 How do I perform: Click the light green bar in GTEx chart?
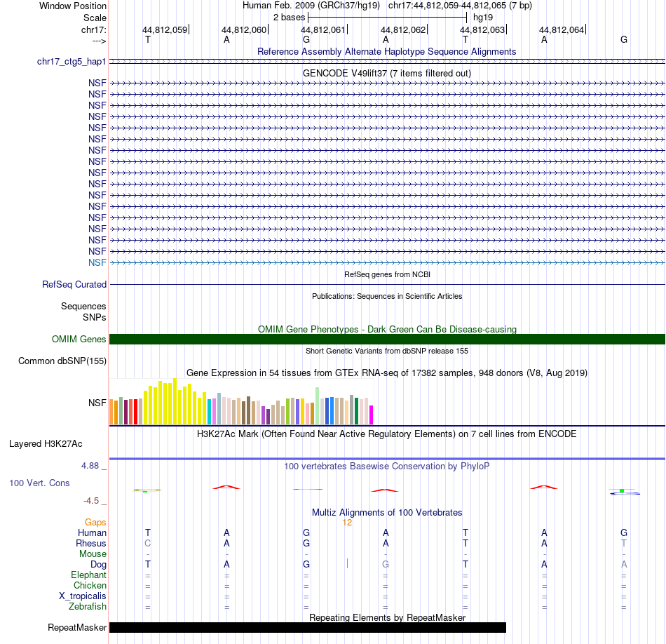(318, 406)
